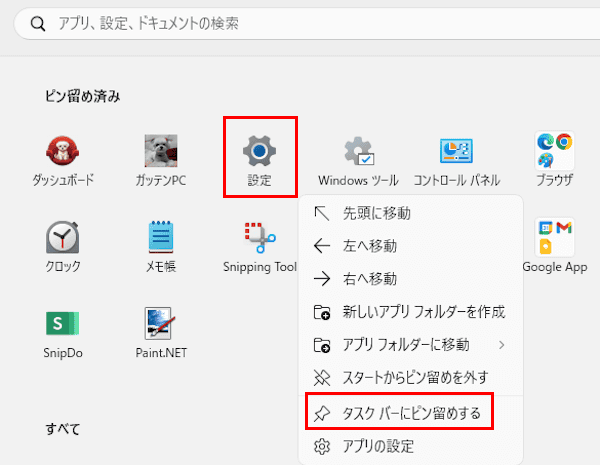
Task: Open Paint.NET
Action: (x=161, y=333)
